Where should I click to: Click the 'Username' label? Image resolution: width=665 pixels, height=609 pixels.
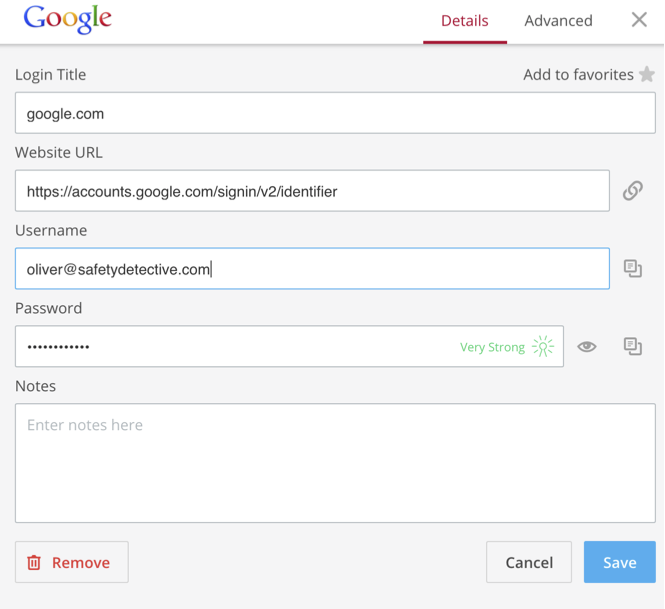coord(51,230)
